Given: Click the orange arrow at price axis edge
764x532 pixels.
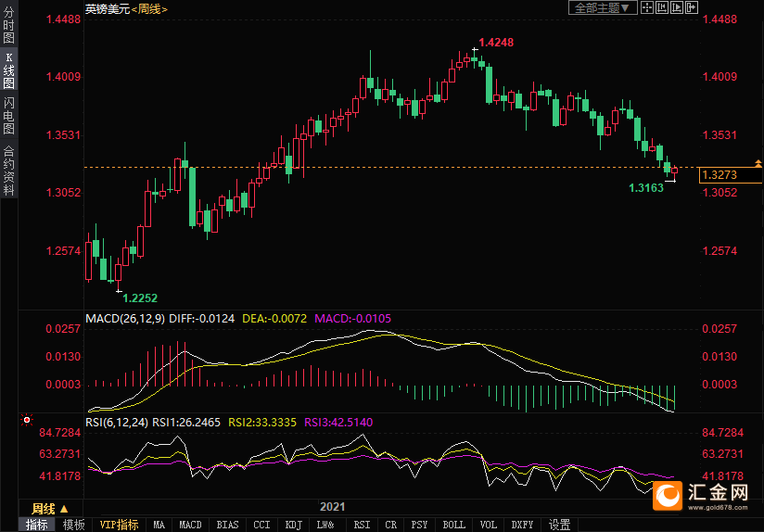Looking at the screenshot, I should click(x=758, y=164).
